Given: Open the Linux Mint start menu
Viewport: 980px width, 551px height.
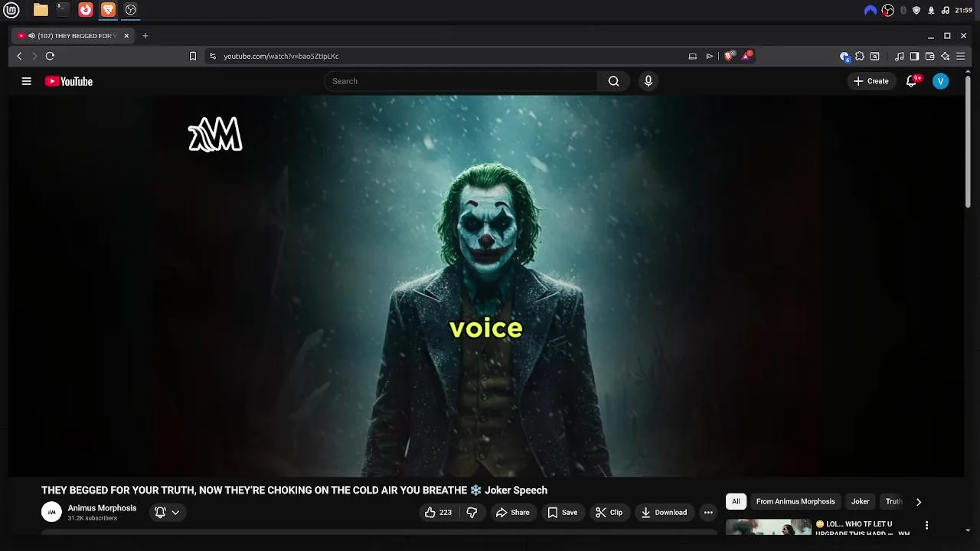Looking at the screenshot, I should tap(13, 10).
